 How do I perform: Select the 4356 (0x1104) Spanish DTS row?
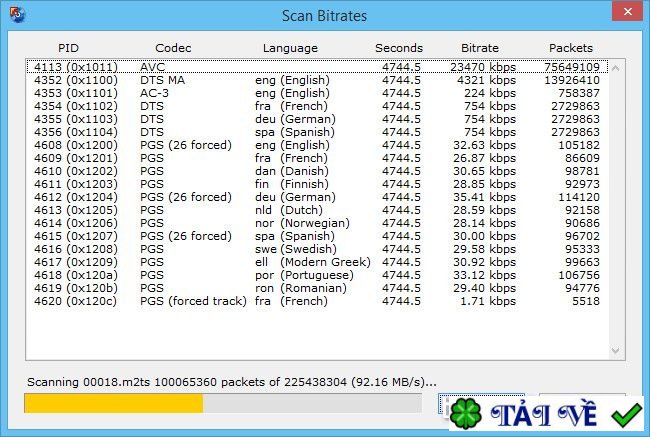317,132
